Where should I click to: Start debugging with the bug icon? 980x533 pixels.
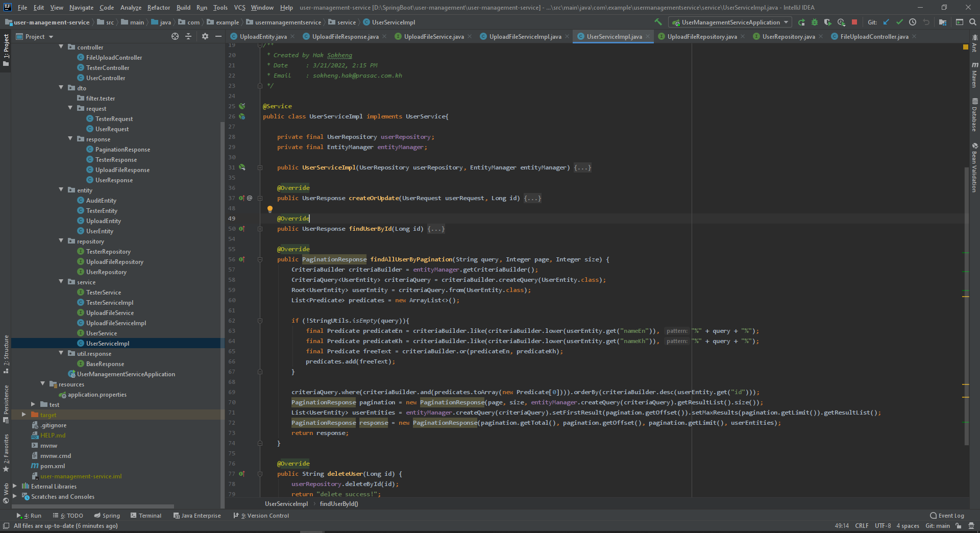click(x=815, y=22)
